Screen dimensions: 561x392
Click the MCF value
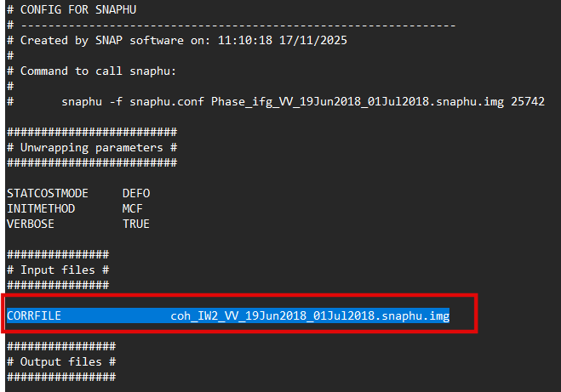coord(133,208)
